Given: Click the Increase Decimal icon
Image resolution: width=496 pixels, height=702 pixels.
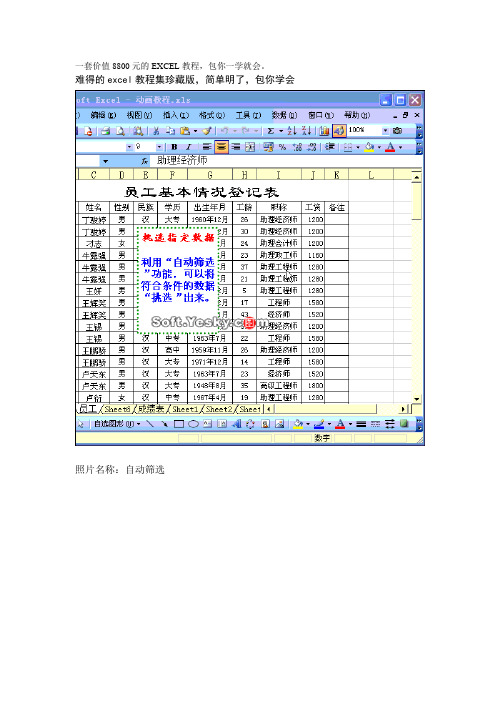Looking at the screenshot, I should tap(297, 147).
